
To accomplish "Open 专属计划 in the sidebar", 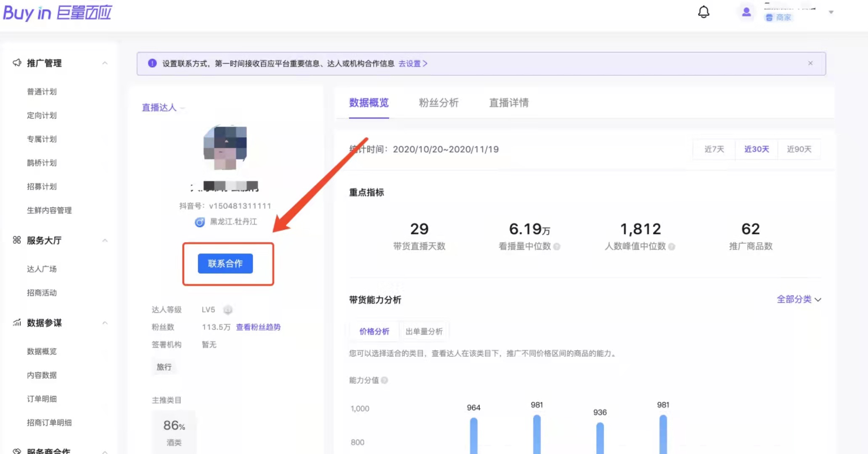I will tap(42, 139).
